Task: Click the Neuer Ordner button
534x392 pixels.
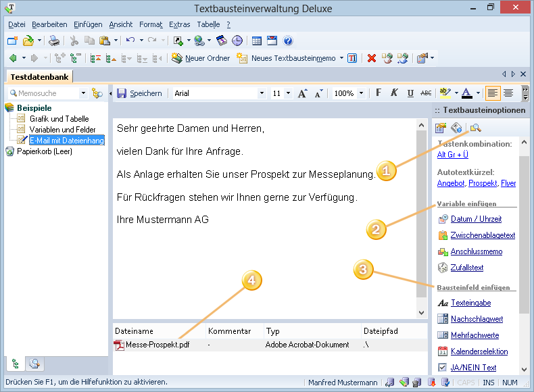Action: pyautogui.click(x=201, y=58)
